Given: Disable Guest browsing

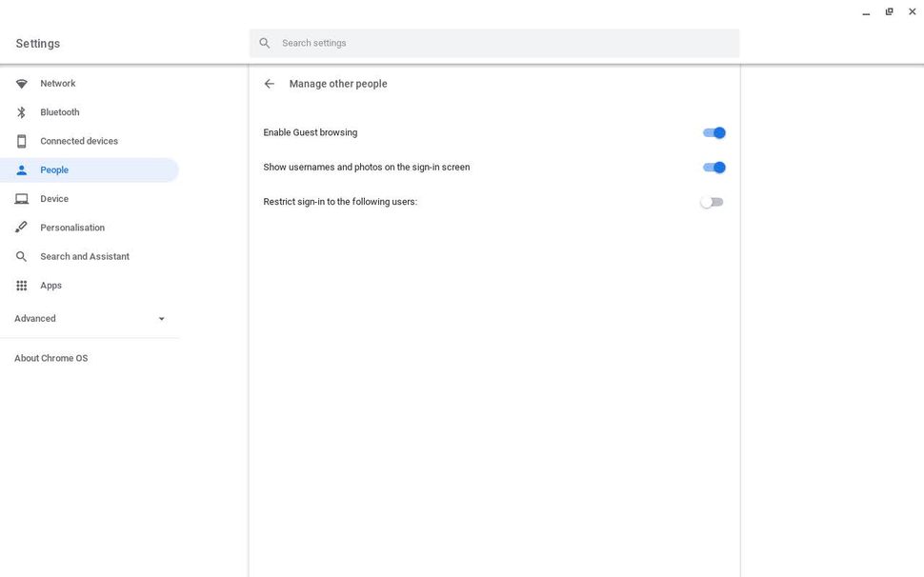Looking at the screenshot, I should (713, 132).
